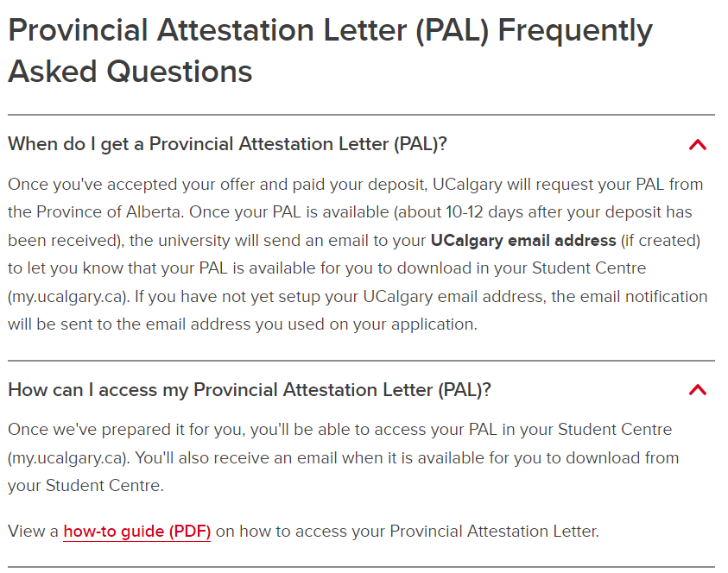The width and height of the screenshot is (728, 573).
Task: Open the how-to guide (PDF) link
Action: (136, 531)
